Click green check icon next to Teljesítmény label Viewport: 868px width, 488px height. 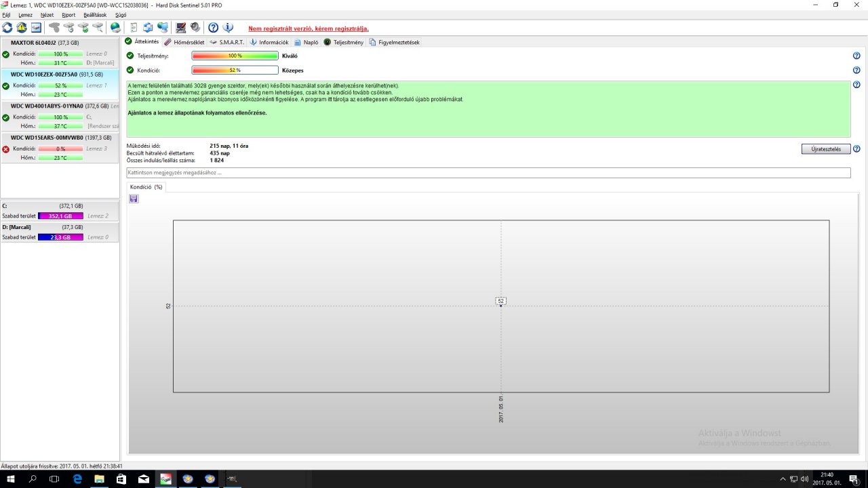coord(130,56)
